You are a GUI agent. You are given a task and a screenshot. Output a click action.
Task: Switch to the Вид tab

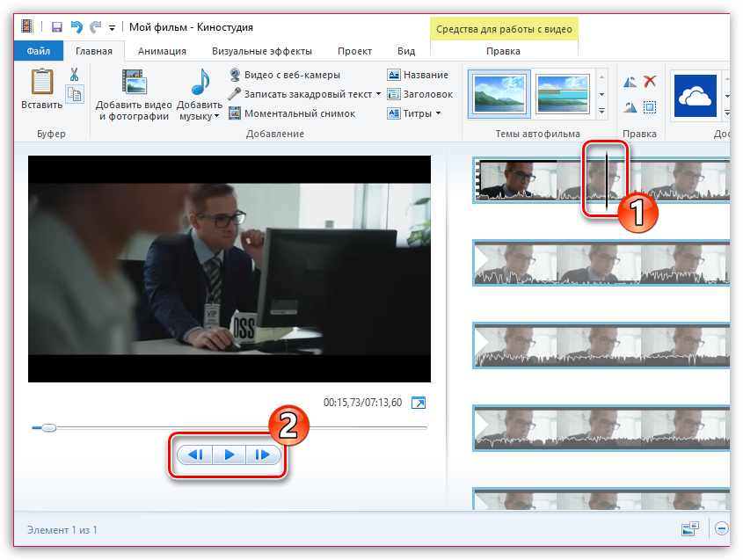point(406,51)
